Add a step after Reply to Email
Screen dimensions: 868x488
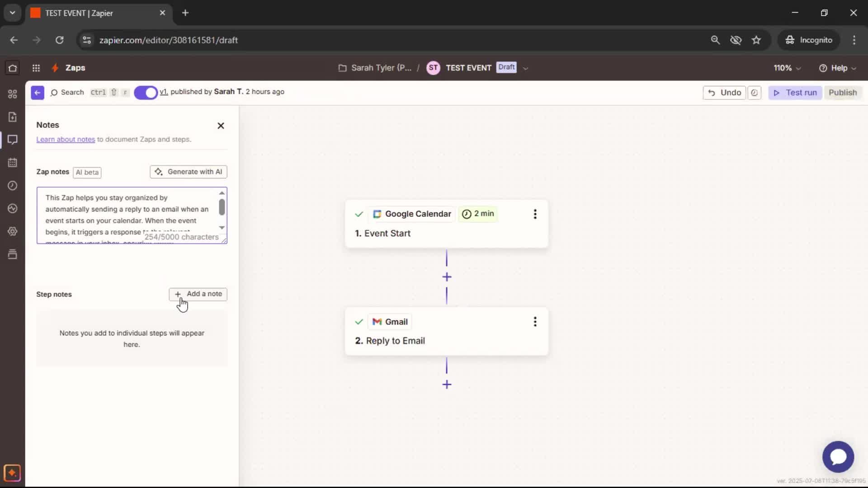(447, 385)
